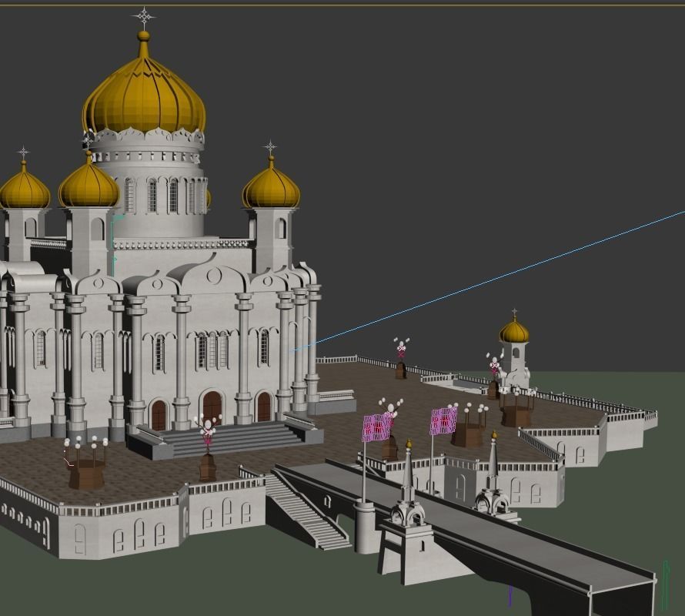Select the small chapel's golden dome beyond the terrace

[x=514, y=330]
